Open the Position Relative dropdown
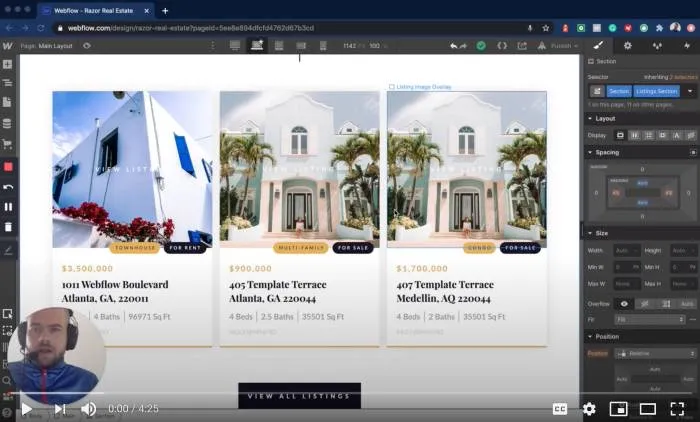The width and height of the screenshot is (700, 422). point(655,353)
